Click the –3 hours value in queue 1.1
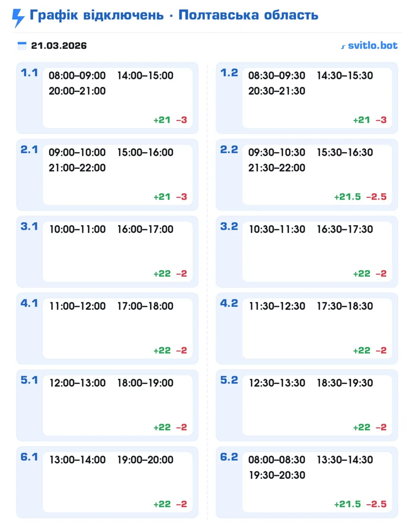 pyautogui.click(x=181, y=120)
